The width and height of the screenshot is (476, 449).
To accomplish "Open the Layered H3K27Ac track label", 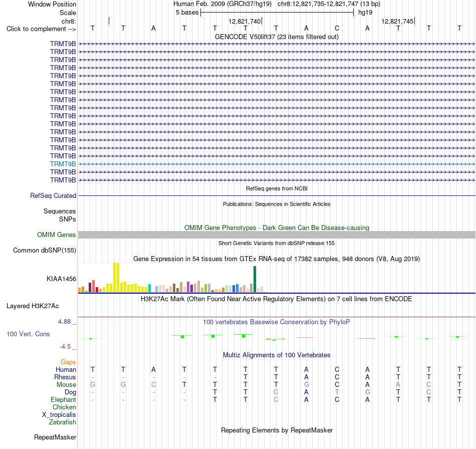I will point(33,306).
